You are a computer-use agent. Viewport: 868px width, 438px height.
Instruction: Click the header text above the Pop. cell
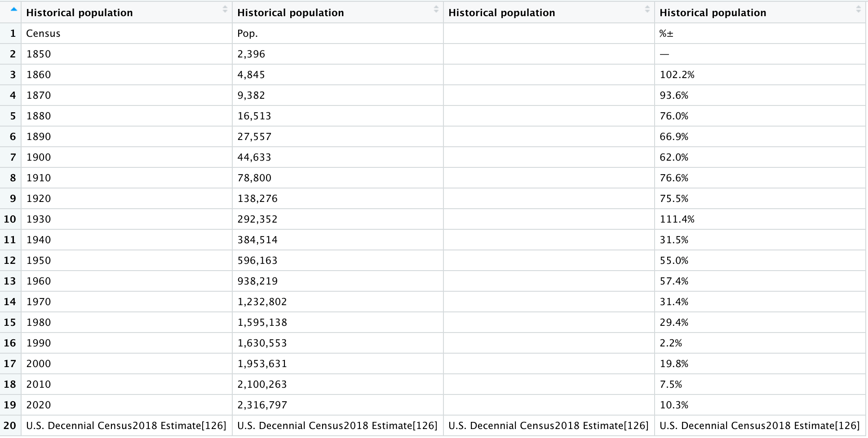291,13
